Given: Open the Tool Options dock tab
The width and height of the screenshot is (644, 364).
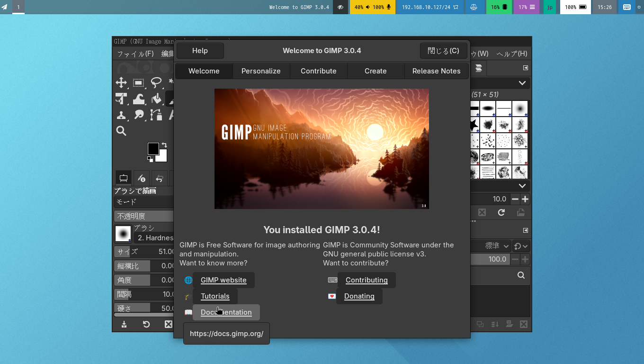Looking at the screenshot, I should (x=124, y=178).
